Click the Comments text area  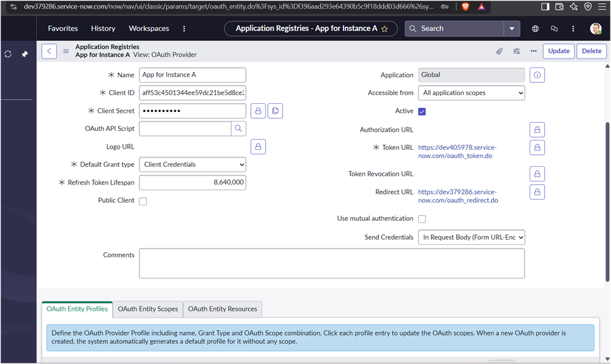tap(332, 264)
